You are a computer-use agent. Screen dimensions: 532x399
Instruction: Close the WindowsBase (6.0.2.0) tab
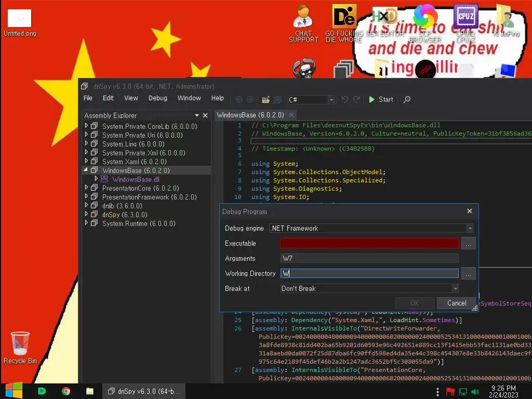pyautogui.click(x=291, y=115)
